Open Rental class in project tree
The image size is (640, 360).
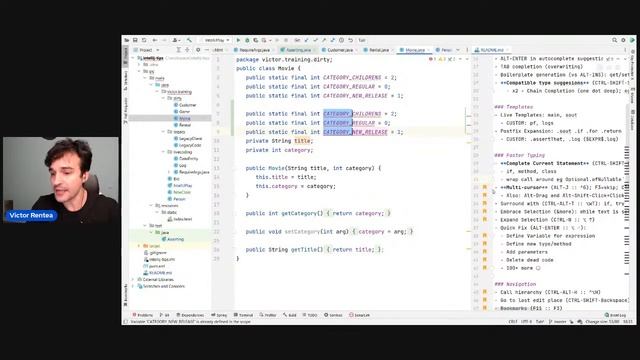(x=182, y=125)
